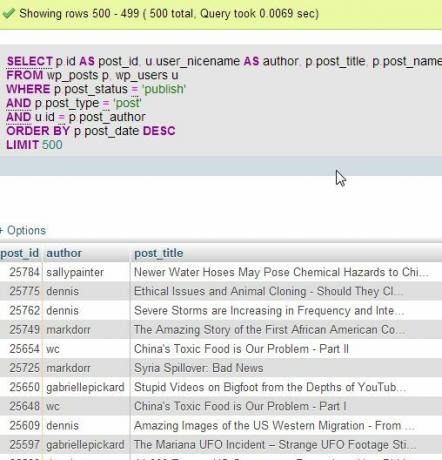The height and width of the screenshot is (460, 442).
Task: Click the FROM keyword link
Action: pyautogui.click(x=25, y=75)
